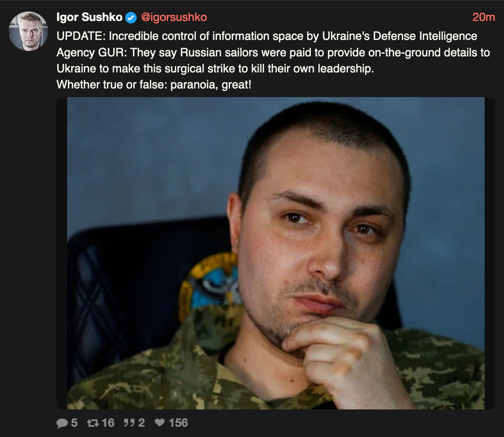
Task: Click the like count of 156
Action: pyautogui.click(x=178, y=423)
